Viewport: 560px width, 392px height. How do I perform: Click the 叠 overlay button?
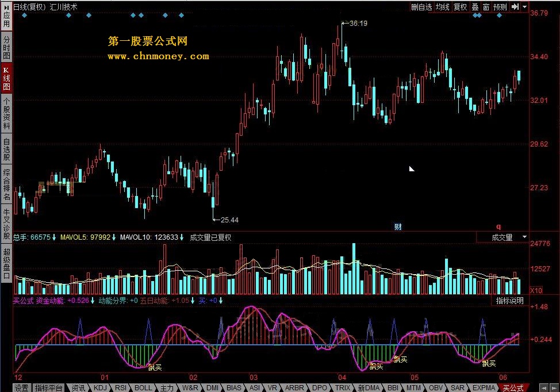pos(475,7)
